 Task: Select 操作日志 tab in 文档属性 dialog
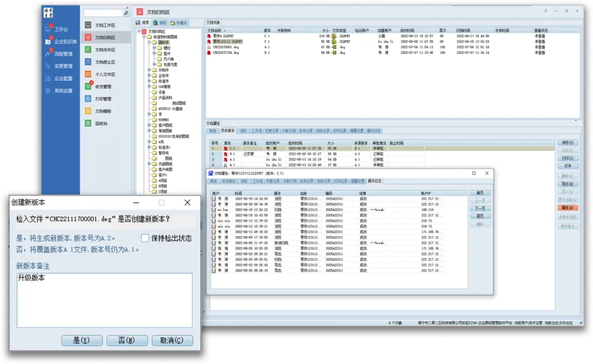(x=374, y=181)
